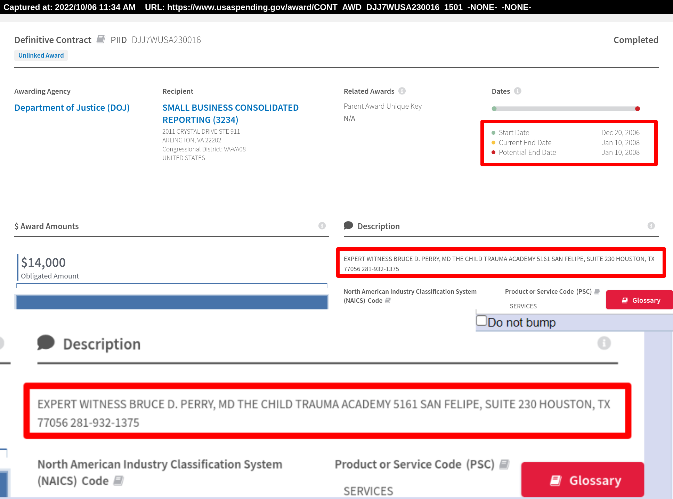Click glossary icon beside enlarged Product or Service Code
Viewport: 673px width, 499px height.
click(x=504, y=465)
